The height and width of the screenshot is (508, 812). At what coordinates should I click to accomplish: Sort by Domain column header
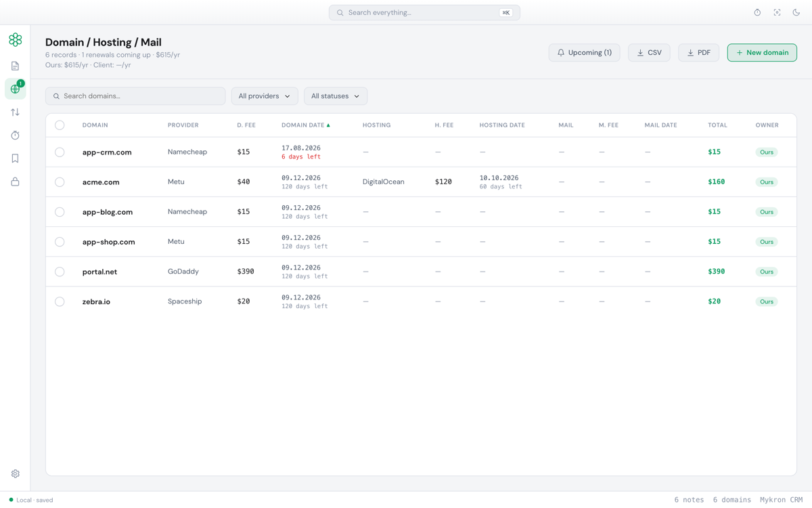[95, 125]
